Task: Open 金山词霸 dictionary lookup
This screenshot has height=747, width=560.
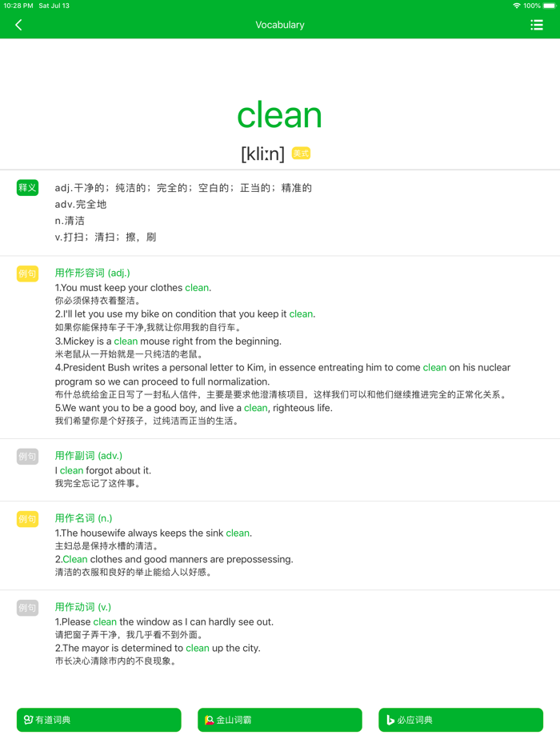Action: [280, 720]
